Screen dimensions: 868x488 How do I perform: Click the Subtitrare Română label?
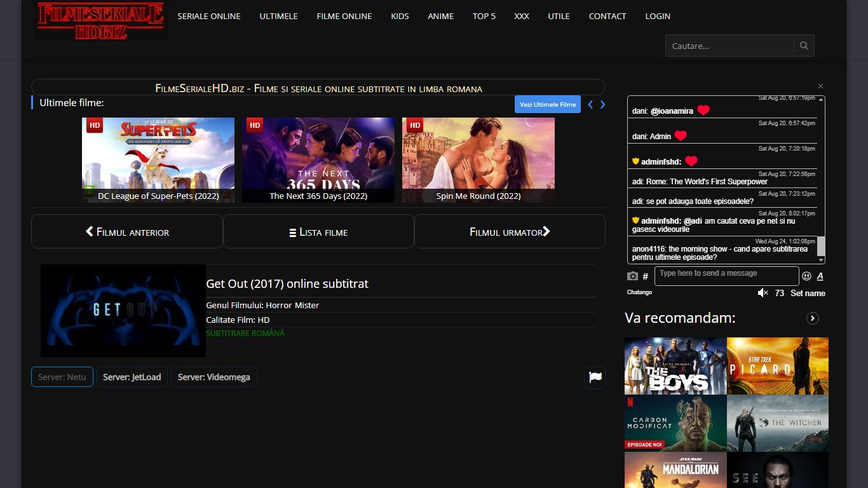[x=245, y=334]
